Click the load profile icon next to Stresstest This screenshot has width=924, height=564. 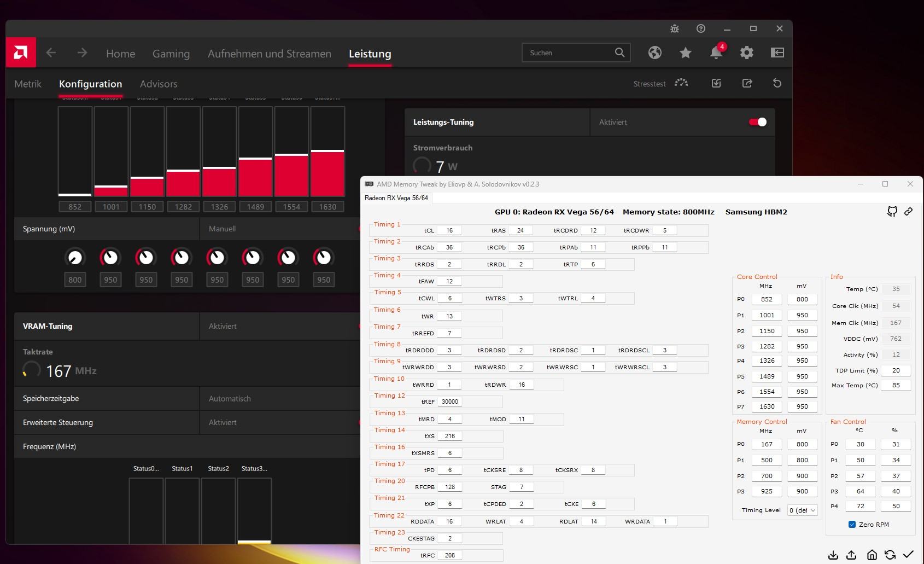(x=716, y=83)
